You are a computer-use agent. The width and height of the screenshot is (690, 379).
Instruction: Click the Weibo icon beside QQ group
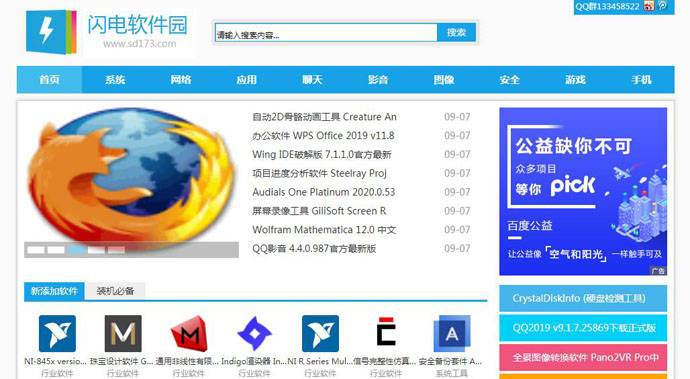click(649, 6)
